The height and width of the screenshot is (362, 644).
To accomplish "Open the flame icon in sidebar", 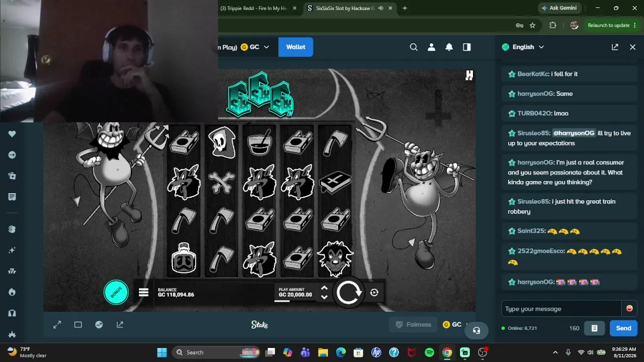I will pos(12,292).
